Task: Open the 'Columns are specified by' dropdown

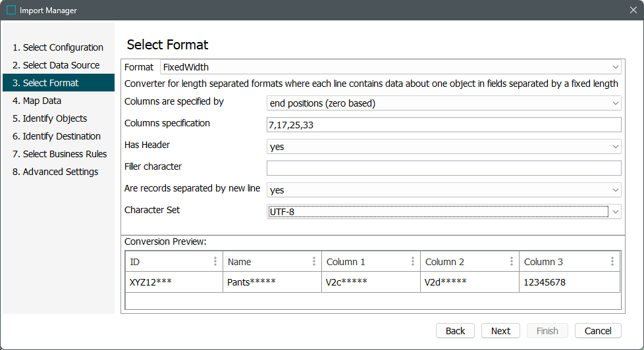Action: tap(615, 103)
